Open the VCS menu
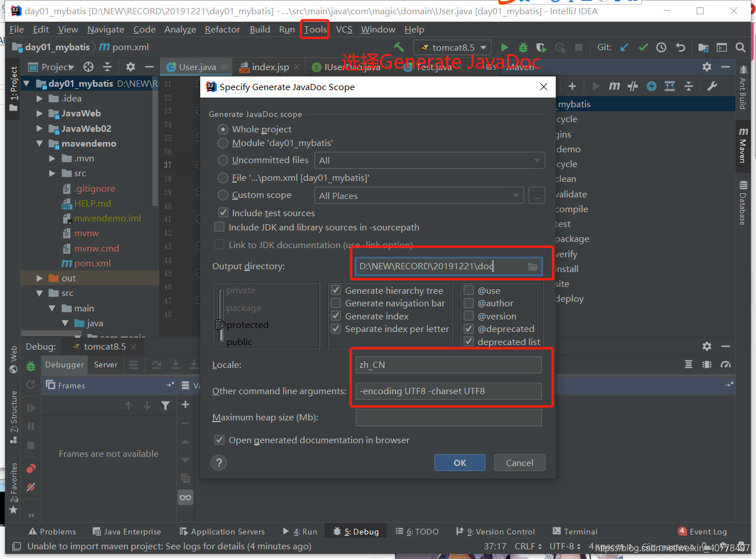This screenshot has height=559, width=756. (344, 30)
